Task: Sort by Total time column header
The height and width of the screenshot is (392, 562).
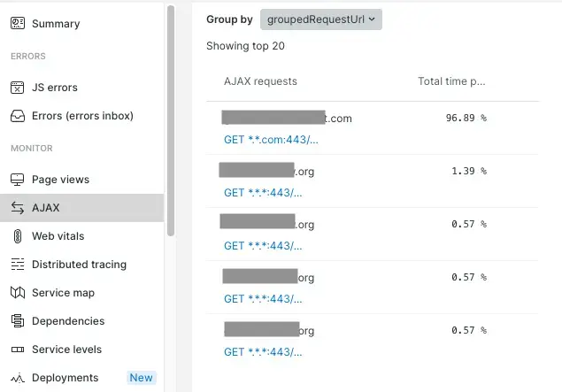Action: tap(451, 81)
